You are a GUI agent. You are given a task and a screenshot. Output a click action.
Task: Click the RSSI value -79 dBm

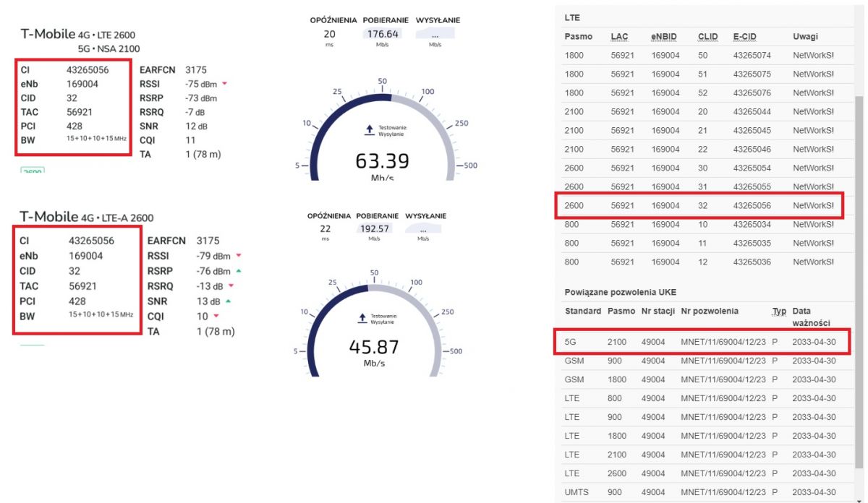pos(213,256)
